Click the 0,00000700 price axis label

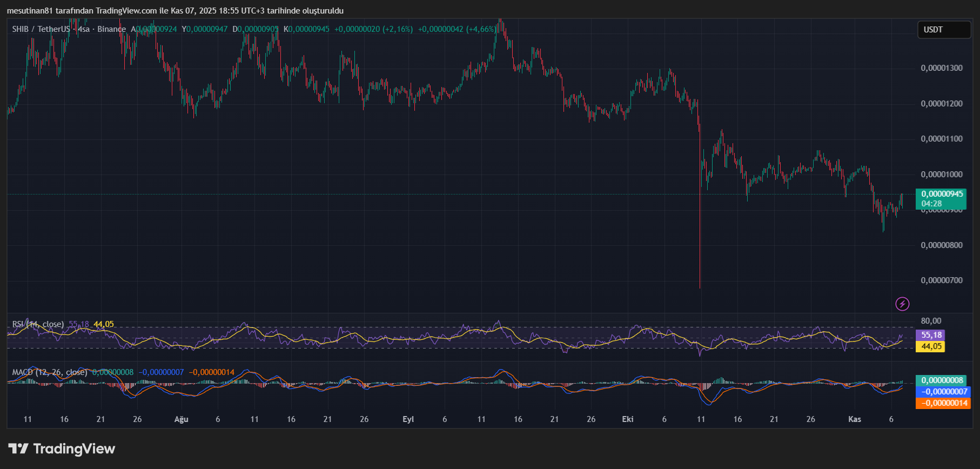[x=942, y=280]
